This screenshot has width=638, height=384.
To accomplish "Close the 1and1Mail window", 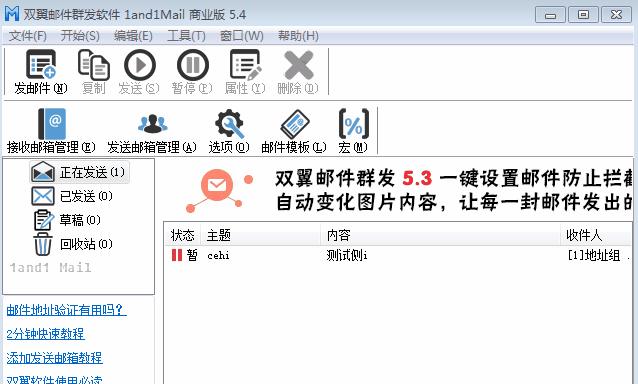I will pos(616,15).
